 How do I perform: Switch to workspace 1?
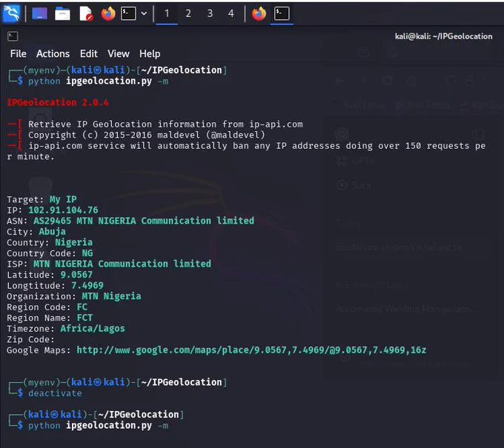(167, 13)
